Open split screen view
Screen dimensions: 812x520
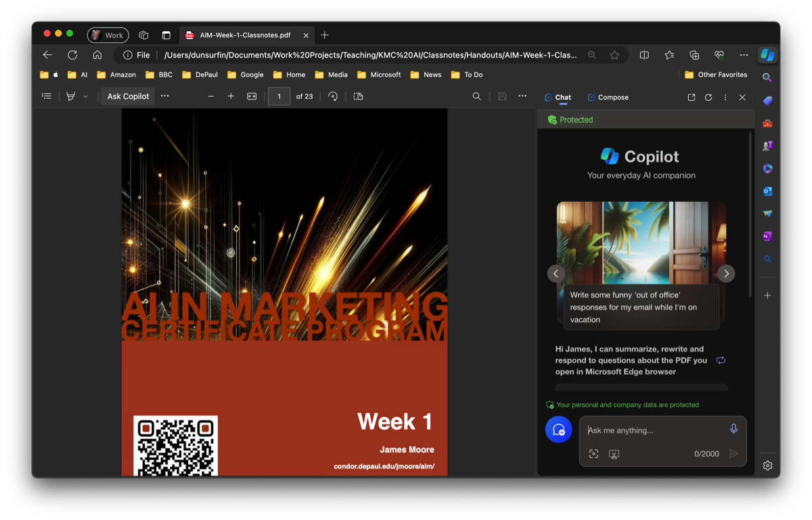[644, 55]
